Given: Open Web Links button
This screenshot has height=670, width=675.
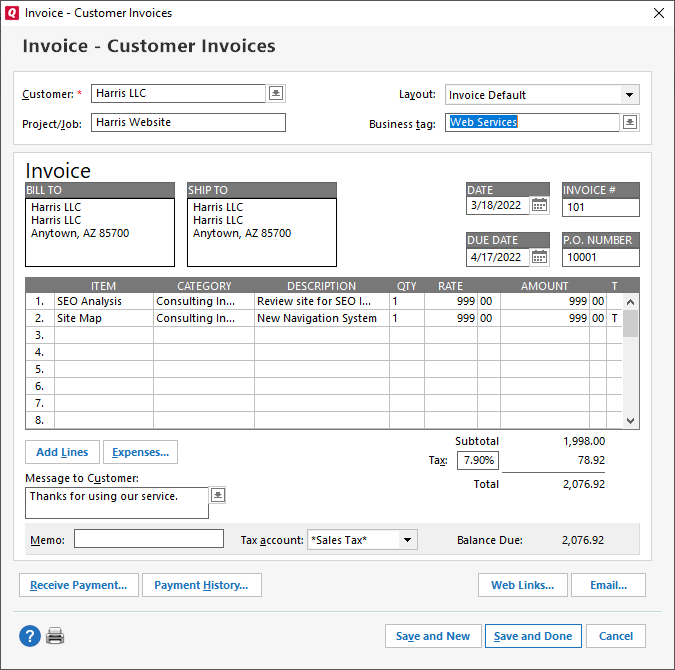Looking at the screenshot, I should pyautogui.click(x=523, y=585).
